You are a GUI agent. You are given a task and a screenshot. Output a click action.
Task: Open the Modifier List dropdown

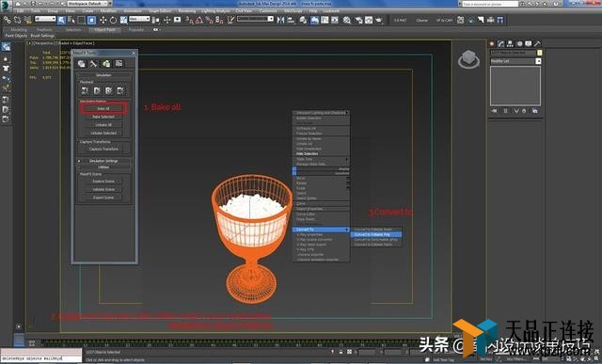[515, 61]
